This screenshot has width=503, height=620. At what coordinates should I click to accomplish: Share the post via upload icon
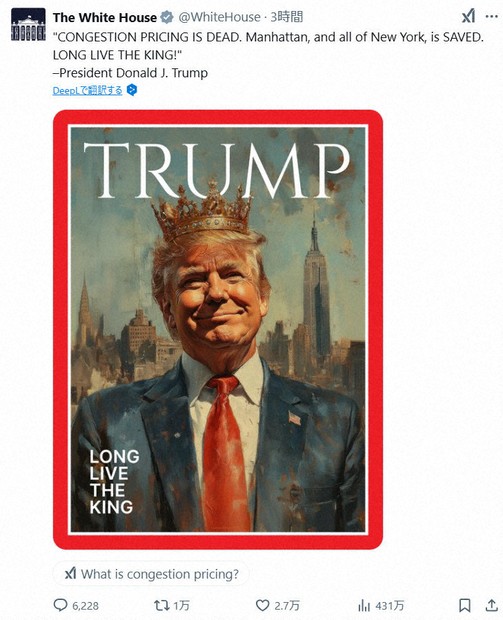492,605
